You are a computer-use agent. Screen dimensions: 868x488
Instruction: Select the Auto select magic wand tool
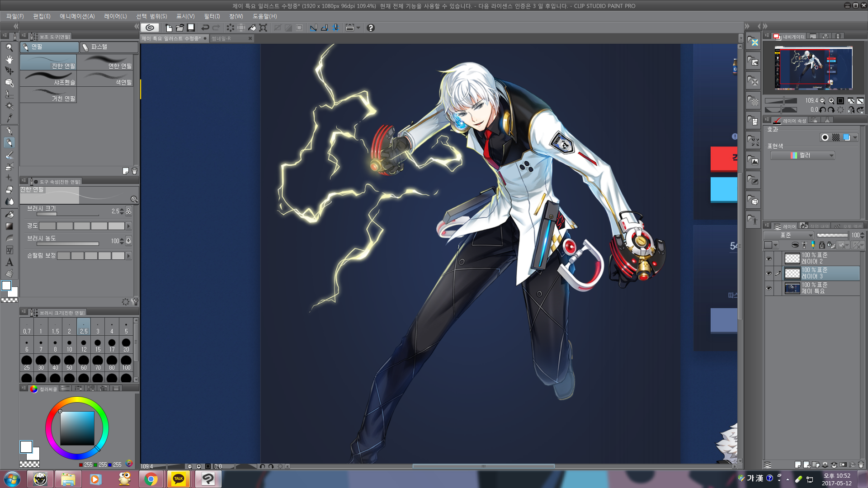pyautogui.click(x=9, y=106)
